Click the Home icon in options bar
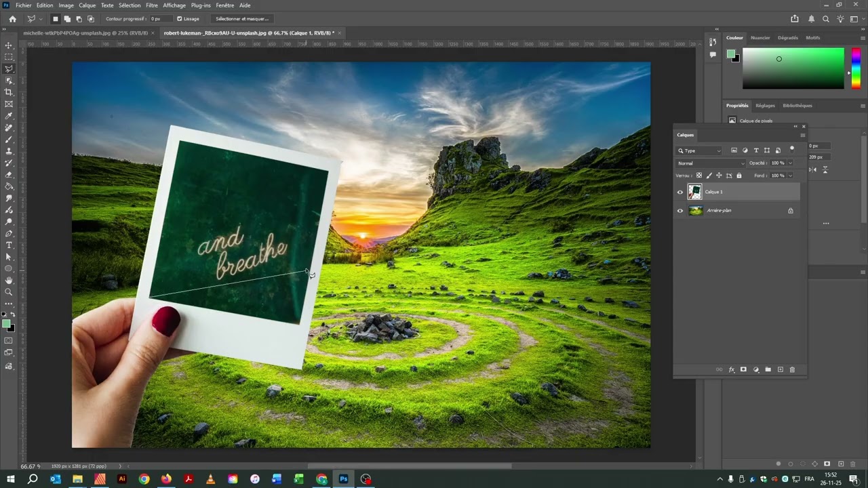This screenshot has height=488, width=868. coord(12,19)
